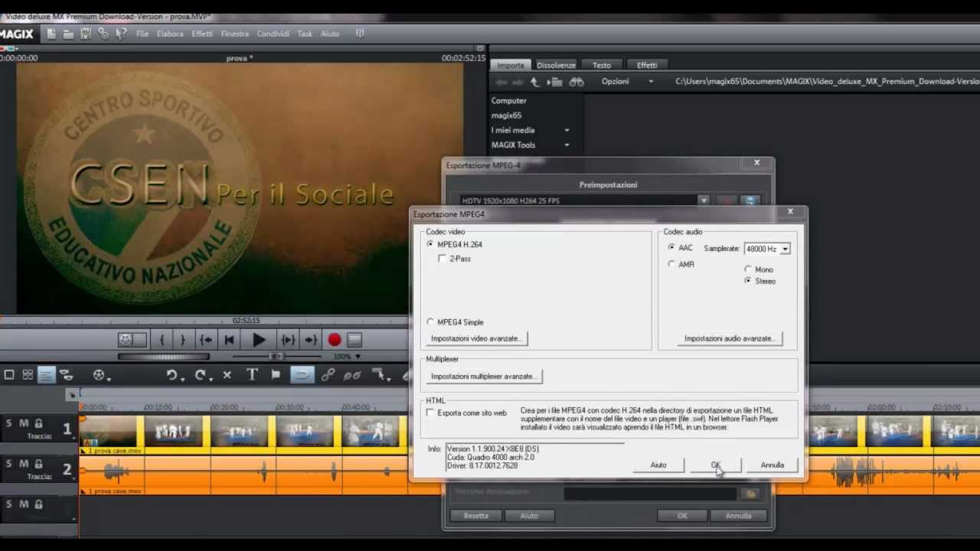The height and width of the screenshot is (551, 980).
Task: Click Impostazioni multiplexer avanzate button
Action: tap(484, 377)
